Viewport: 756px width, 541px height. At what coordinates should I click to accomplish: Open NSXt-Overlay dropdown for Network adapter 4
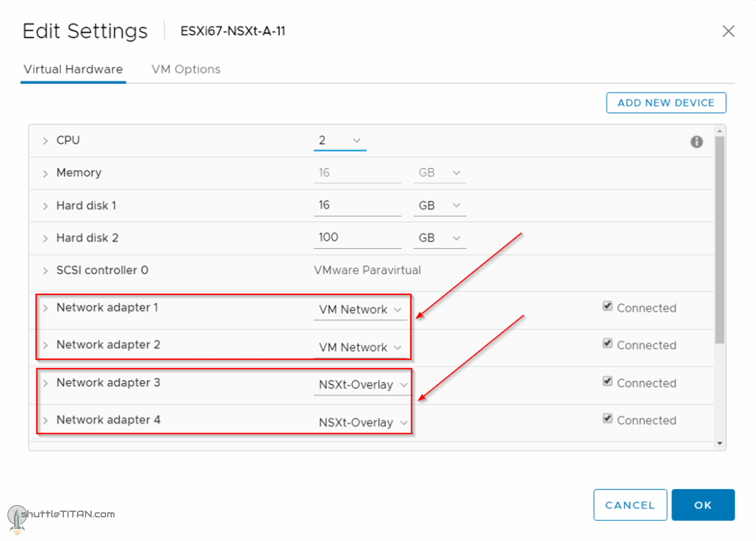tap(405, 422)
